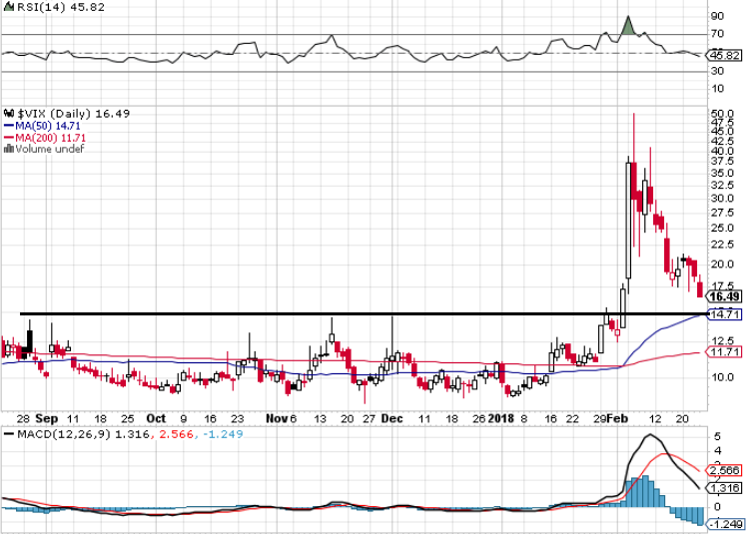Click the RSI 70 level axis label
This screenshot has height=534, width=756.
click(x=716, y=34)
